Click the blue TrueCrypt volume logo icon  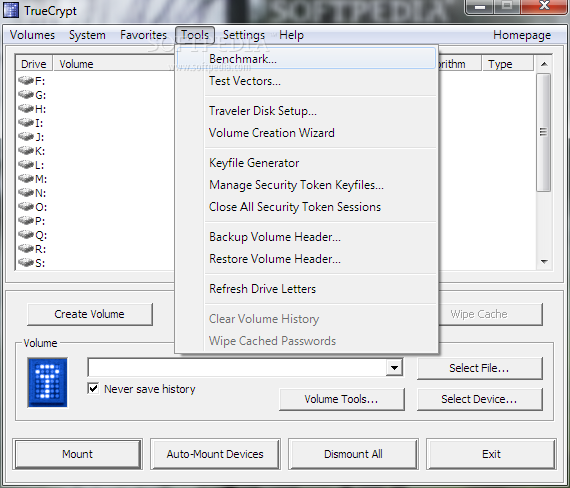click(47, 382)
